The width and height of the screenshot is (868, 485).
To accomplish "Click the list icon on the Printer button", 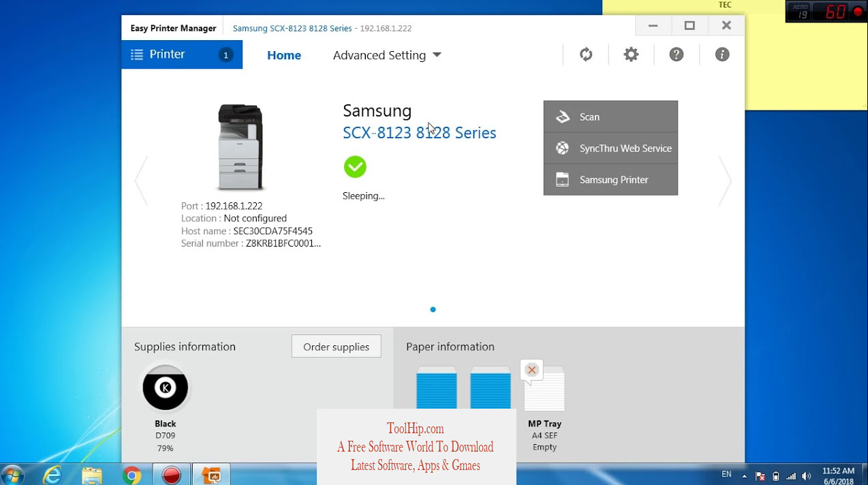I will click(x=137, y=54).
